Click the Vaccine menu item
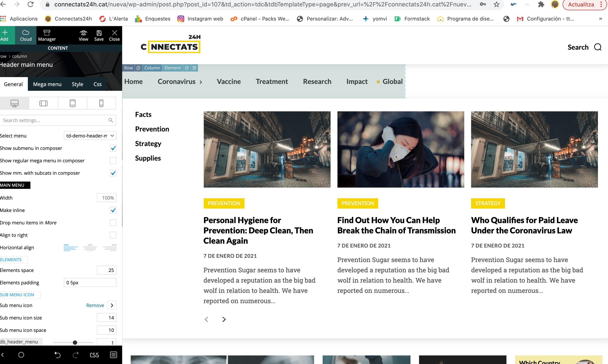 [x=229, y=81]
